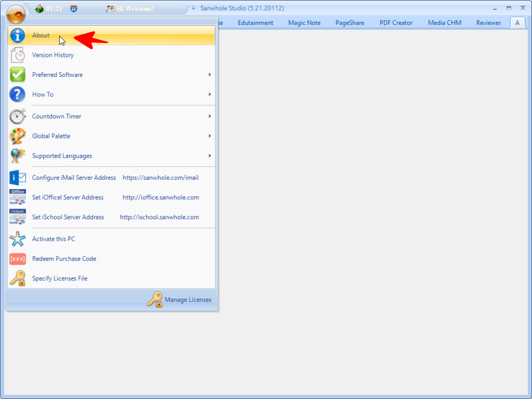Click the painter's palette Global Palette icon

pos(17,136)
